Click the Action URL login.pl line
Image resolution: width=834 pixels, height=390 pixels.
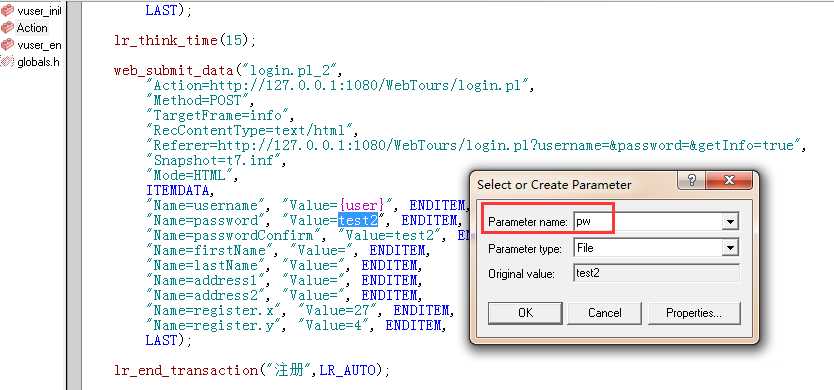click(x=340, y=85)
